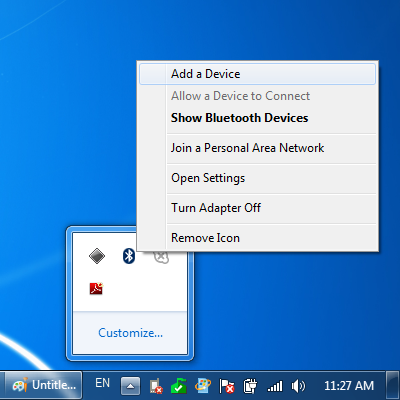Open the Action Center flag icon
Viewport: 400px width, 400px height.
226,386
